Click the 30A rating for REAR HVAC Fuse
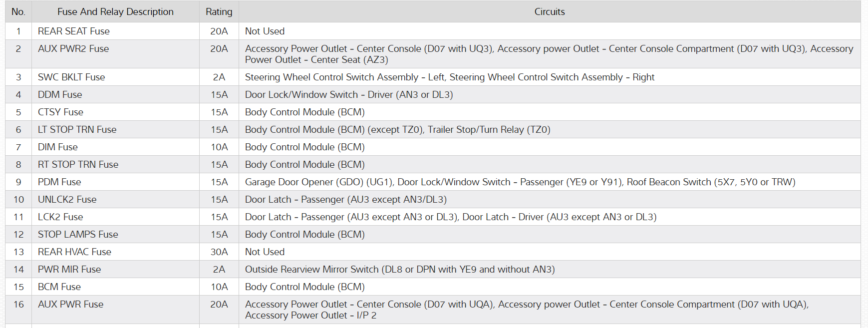This screenshot has height=328, width=868. coord(219,252)
